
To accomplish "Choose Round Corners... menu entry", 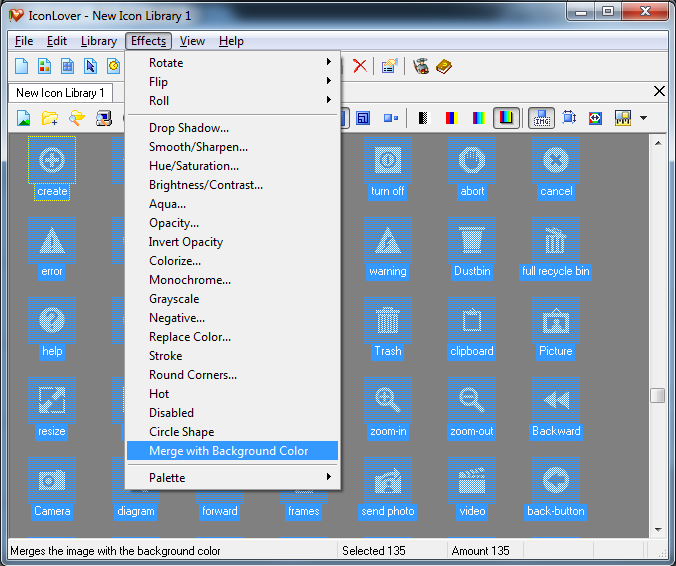I will 232,375.
